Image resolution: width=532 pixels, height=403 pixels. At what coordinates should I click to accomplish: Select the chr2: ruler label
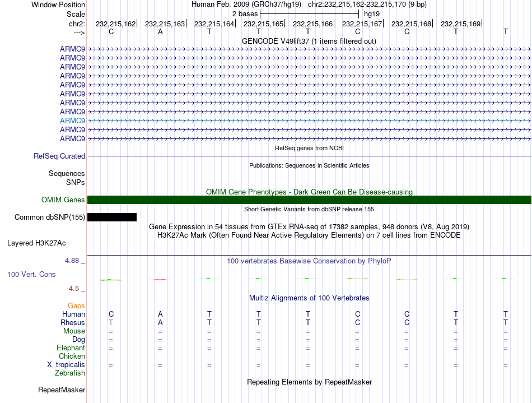coord(77,24)
